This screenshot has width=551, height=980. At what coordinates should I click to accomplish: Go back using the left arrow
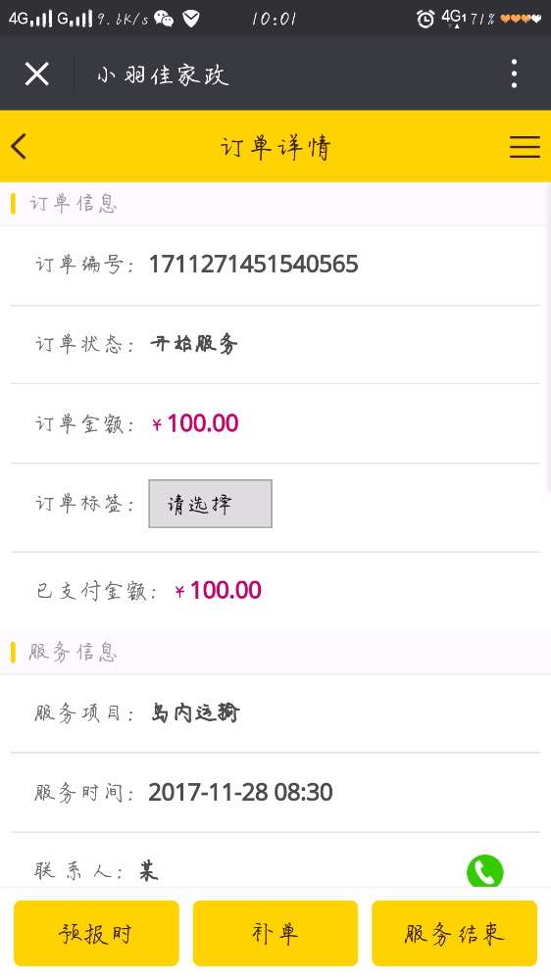(19, 147)
